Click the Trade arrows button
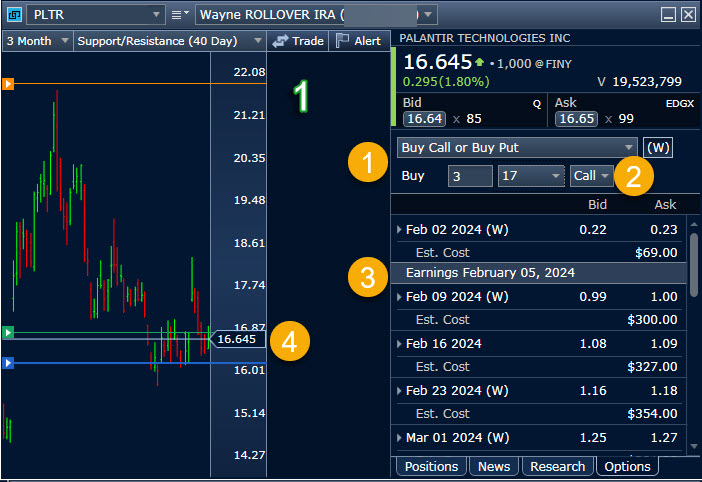The image size is (702, 482). coord(298,41)
